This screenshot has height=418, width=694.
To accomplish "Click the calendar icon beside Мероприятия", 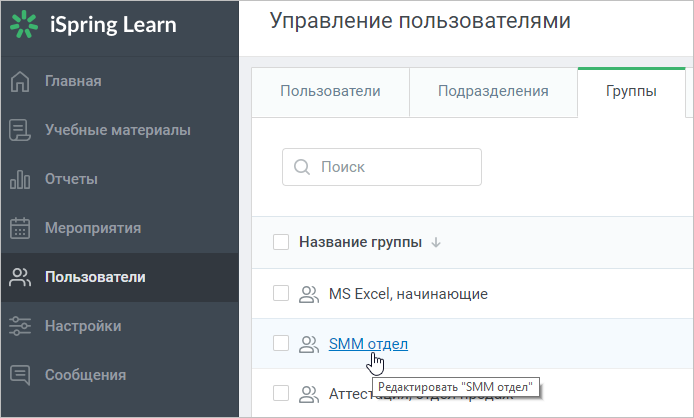I will [x=20, y=228].
